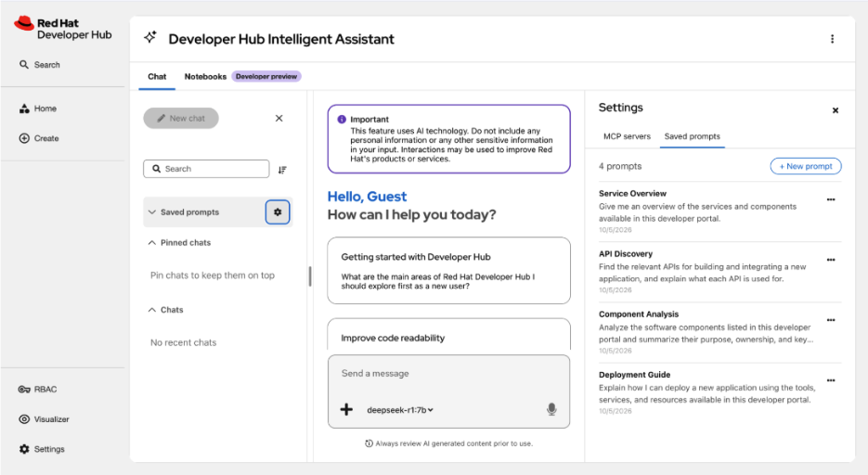Click the Send a message input
The height and width of the screenshot is (475, 868).
[449, 374]
